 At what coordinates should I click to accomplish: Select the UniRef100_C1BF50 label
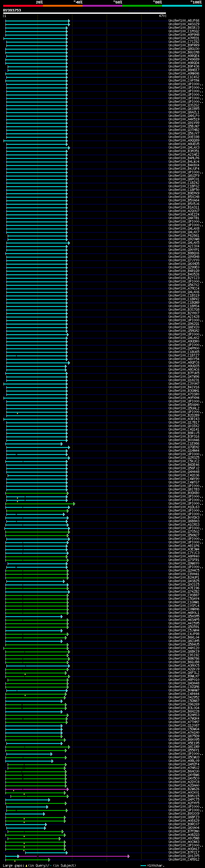point(184,190)
